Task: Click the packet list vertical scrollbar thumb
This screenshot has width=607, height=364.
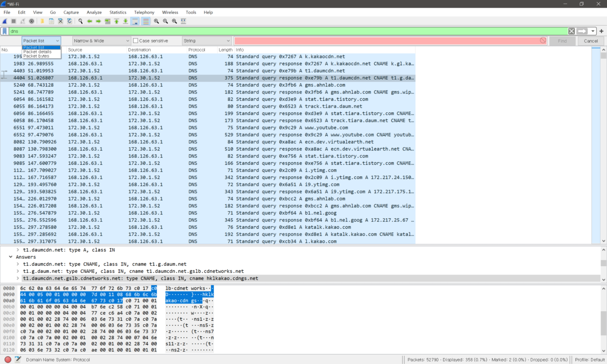Action: tap(603, 56)
